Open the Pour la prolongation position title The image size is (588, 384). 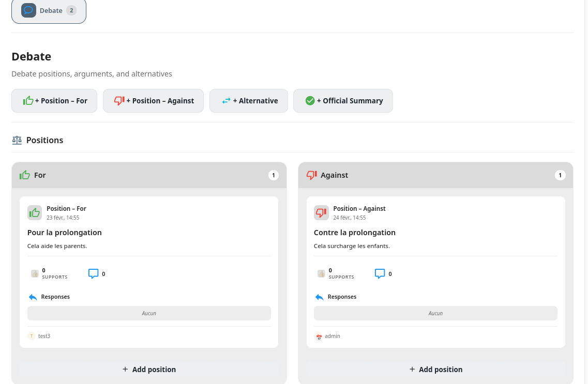[x=64, y=232]
